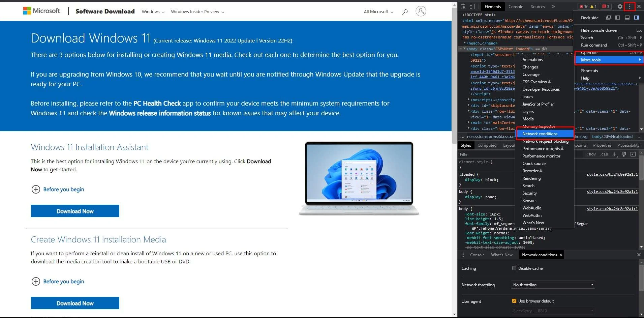Click Download Now for Installation Assistant

pos(75,211)
